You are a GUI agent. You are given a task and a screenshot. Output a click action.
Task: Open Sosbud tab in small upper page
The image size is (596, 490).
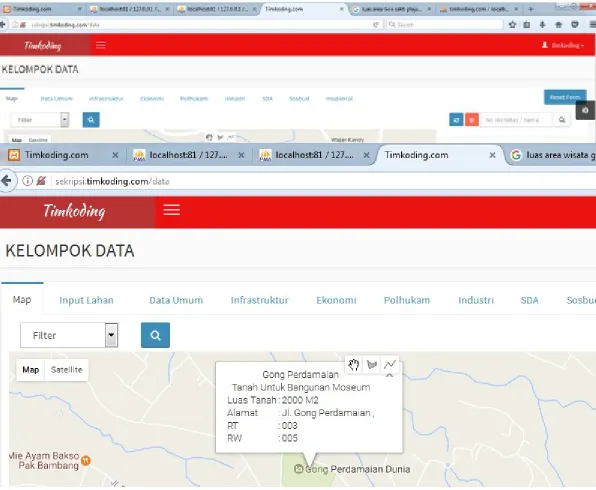tap(299, 98)
